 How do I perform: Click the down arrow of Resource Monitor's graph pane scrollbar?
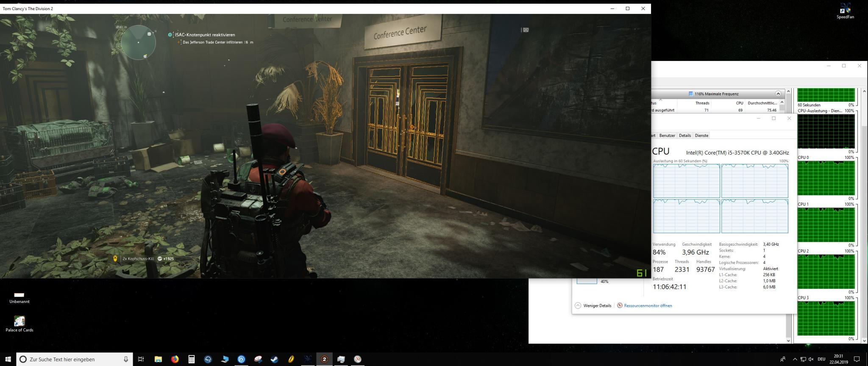(x=865, y=340)
